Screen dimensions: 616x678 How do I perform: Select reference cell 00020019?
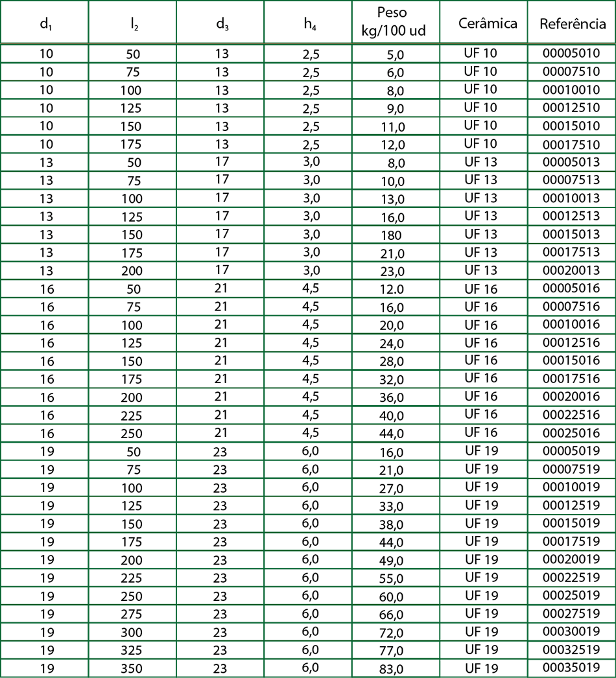pyautogui.click(x=571, y=559)
